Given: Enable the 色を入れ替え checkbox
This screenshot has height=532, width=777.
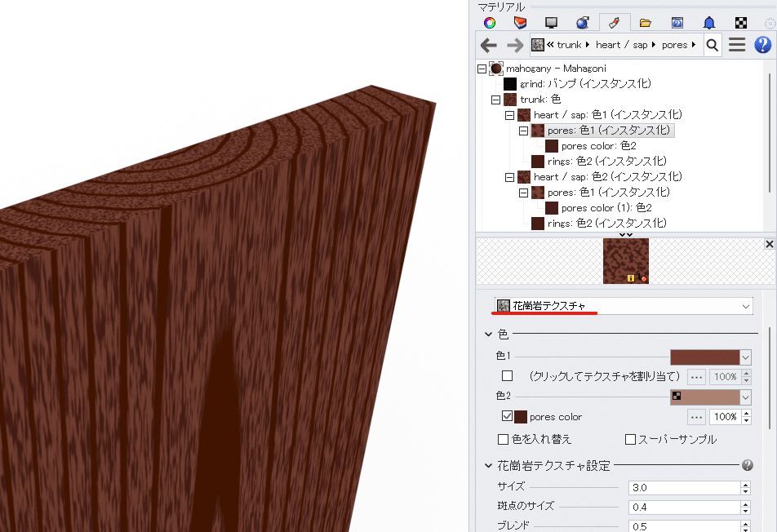Looking at the screenshot, I should pyautogui.click(x=503, y=439).
